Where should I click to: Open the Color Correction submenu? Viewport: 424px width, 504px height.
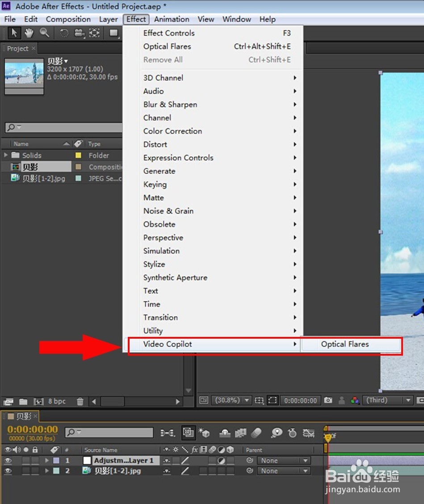[219, 131]
